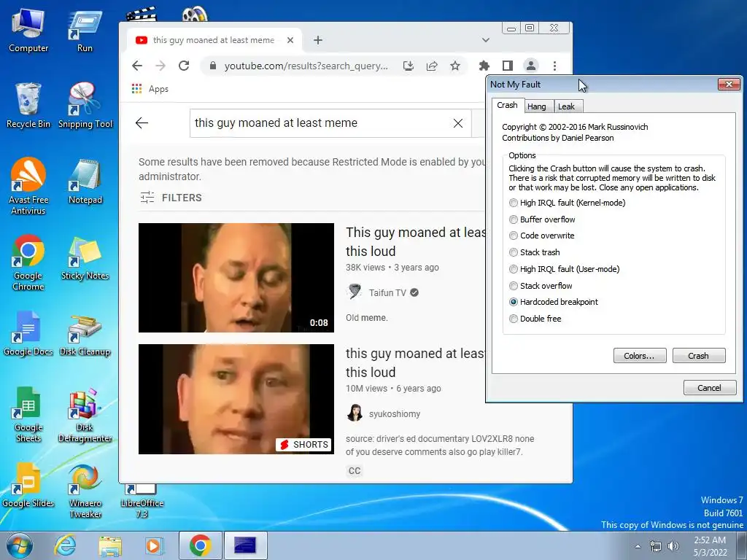The width and height of the screenshot is (747, 560).
Task: Select Disk Defragmenter desktop shortcut
Action: (85, 414)
